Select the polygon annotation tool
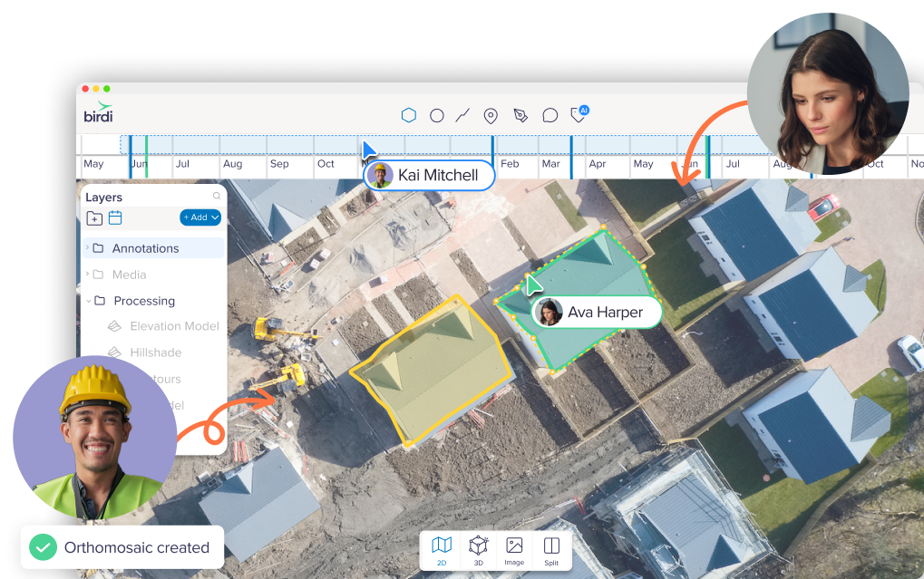 409,115
